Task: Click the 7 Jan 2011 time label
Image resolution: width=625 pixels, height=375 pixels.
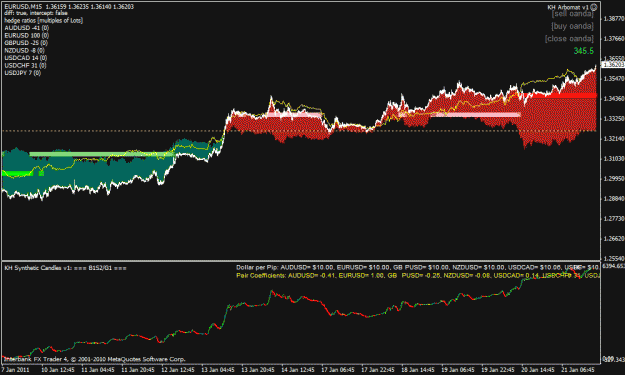Action: click(x=16, y=369)
